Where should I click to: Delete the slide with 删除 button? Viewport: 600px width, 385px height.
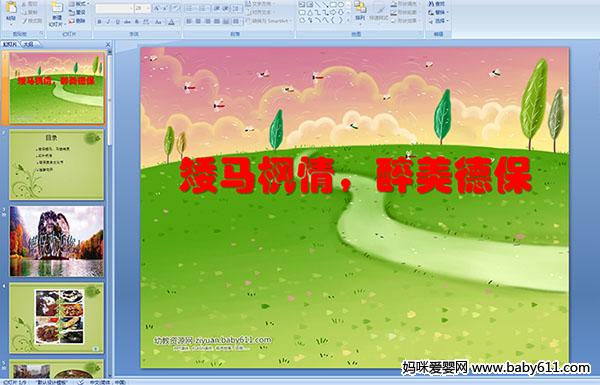[x=78, y=21]
